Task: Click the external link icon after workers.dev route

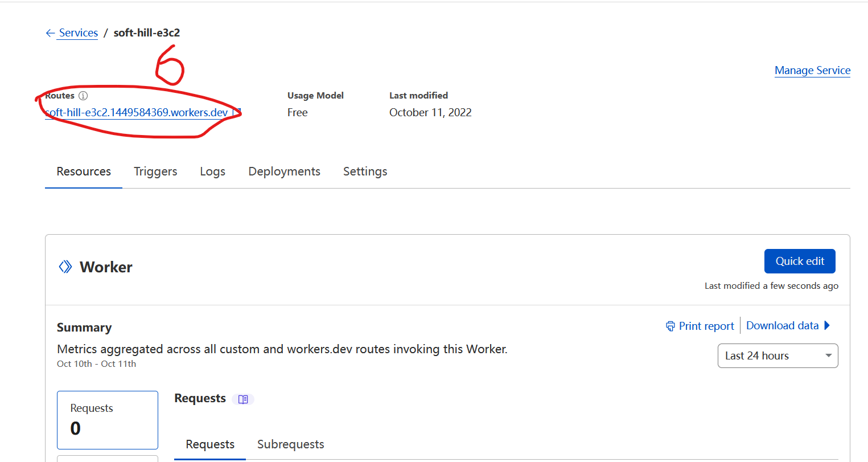Action: coord(237,112)
